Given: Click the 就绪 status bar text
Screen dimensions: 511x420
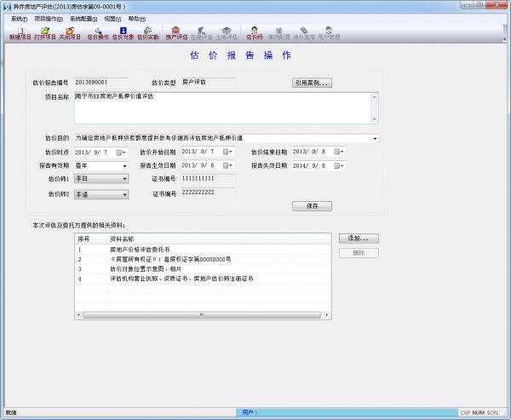Looking at the screenshot, I should click(x=11, y=413).
